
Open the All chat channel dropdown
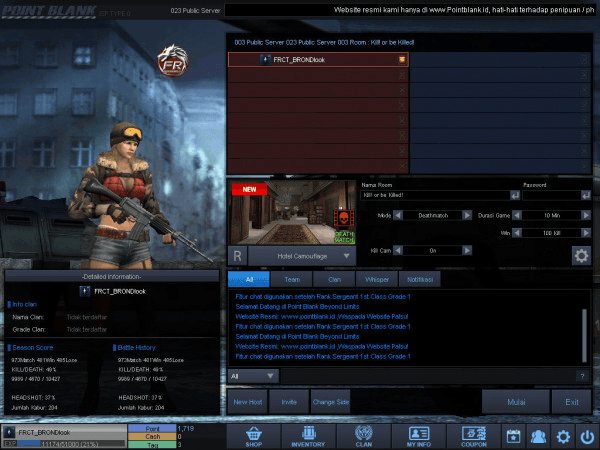253,376
